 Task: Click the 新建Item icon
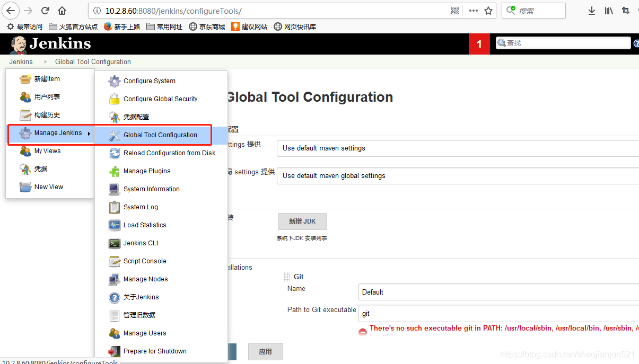25,79
